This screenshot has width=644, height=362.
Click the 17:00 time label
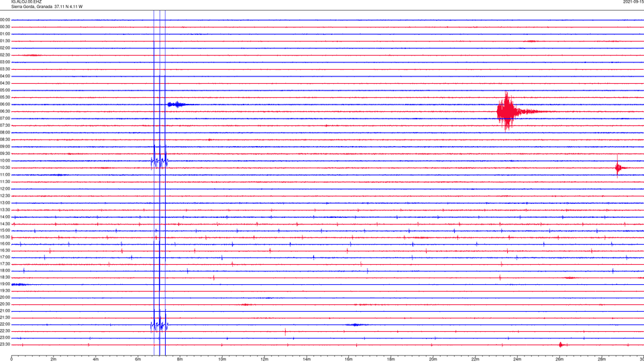tap(5, 257)
